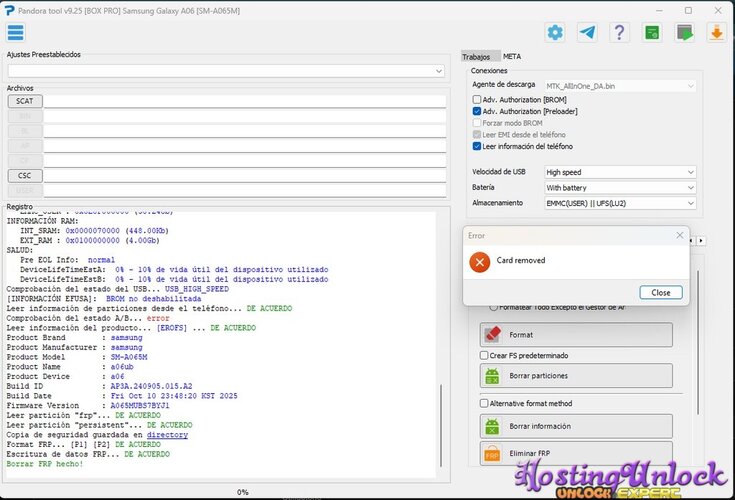Switch to the META tab
The image size is (735, 500).
click(512, 56)
